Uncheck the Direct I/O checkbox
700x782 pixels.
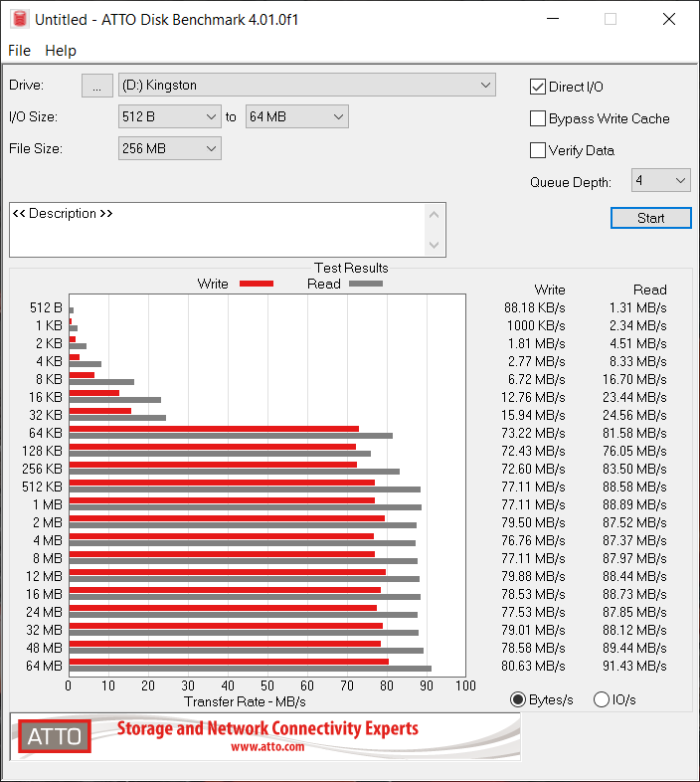538,87
